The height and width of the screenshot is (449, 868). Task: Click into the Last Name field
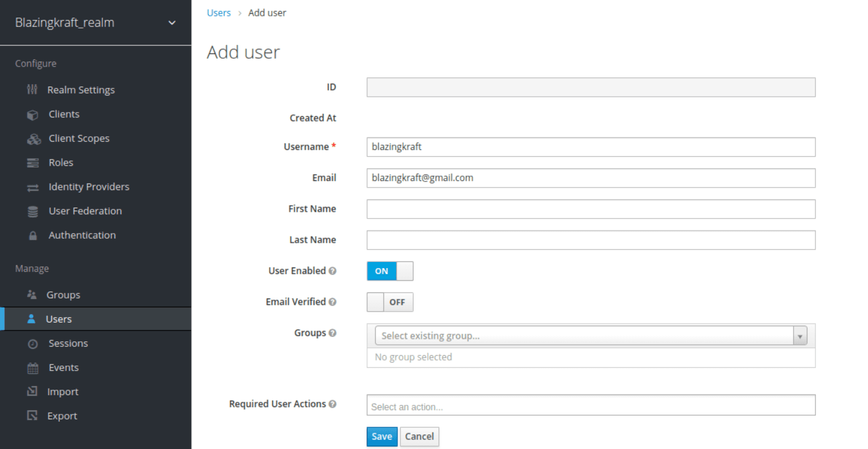coord(591,240)
